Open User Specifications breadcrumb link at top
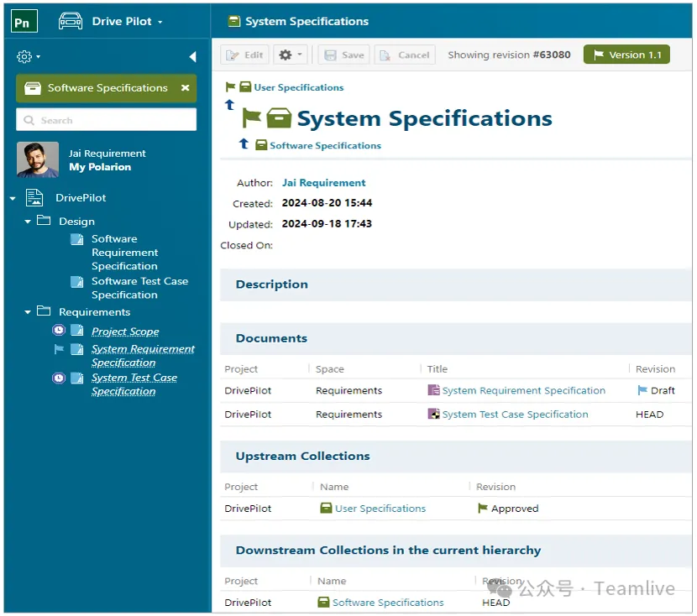This screenshot has width=697, height=616. click(x=299, y=87)
